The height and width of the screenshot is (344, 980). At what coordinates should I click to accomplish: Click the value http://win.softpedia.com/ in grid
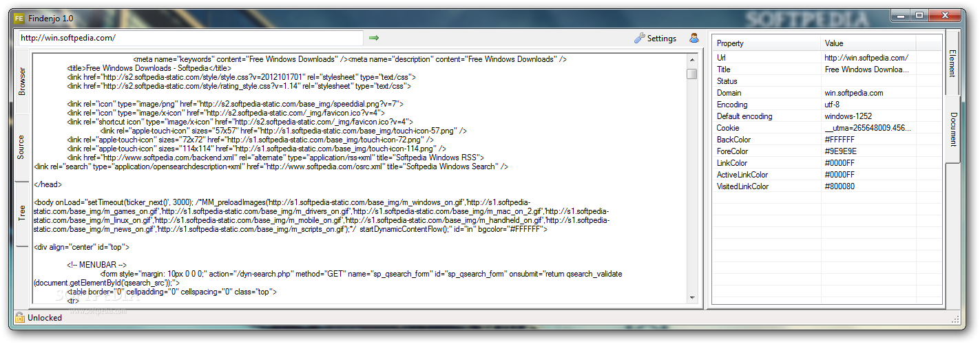pyautogui.click(x=866, y=58)
